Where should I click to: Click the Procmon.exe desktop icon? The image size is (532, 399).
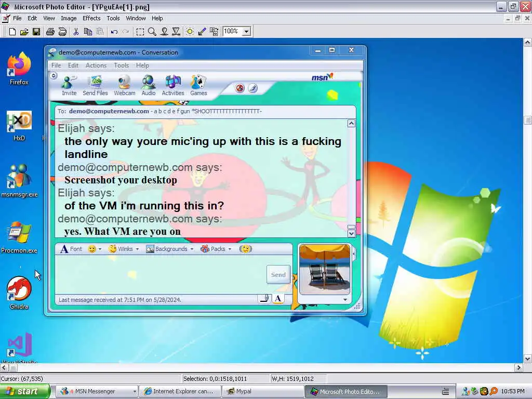pyautogui.click(x=19, y=237)
